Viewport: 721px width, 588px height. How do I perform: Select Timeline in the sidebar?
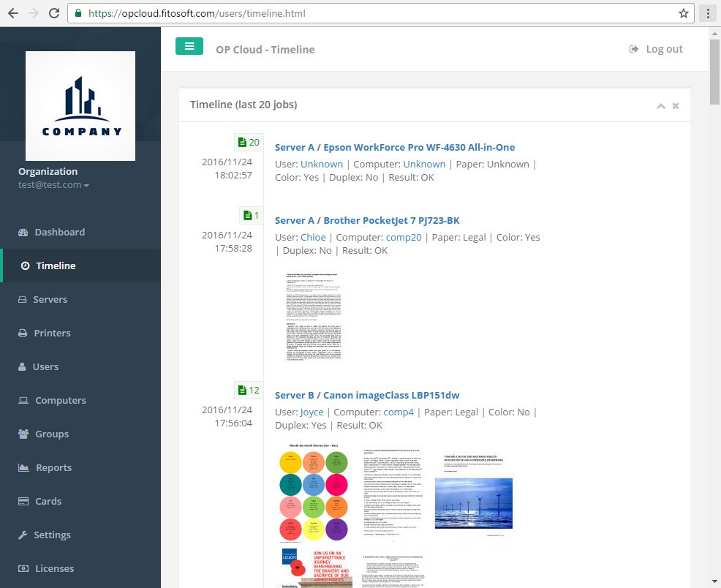[x=80, y=265]
